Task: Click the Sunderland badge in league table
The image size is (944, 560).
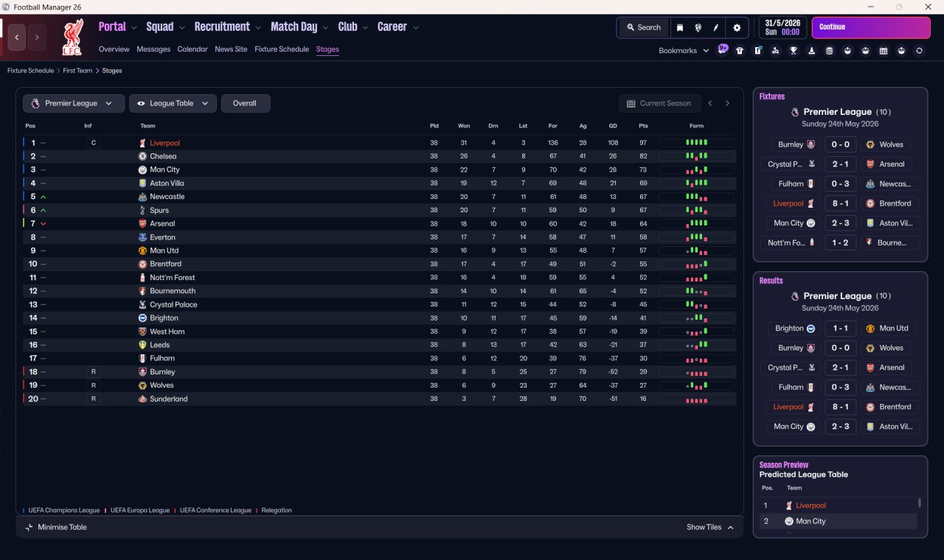Action: coord(142,399)
